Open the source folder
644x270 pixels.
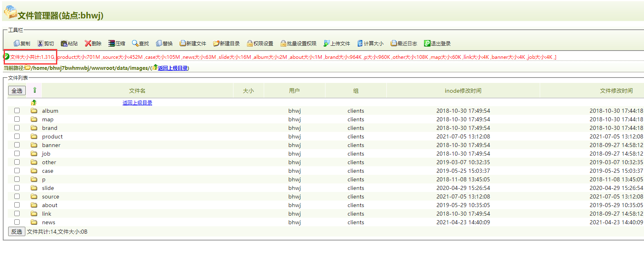pos(50,196)
